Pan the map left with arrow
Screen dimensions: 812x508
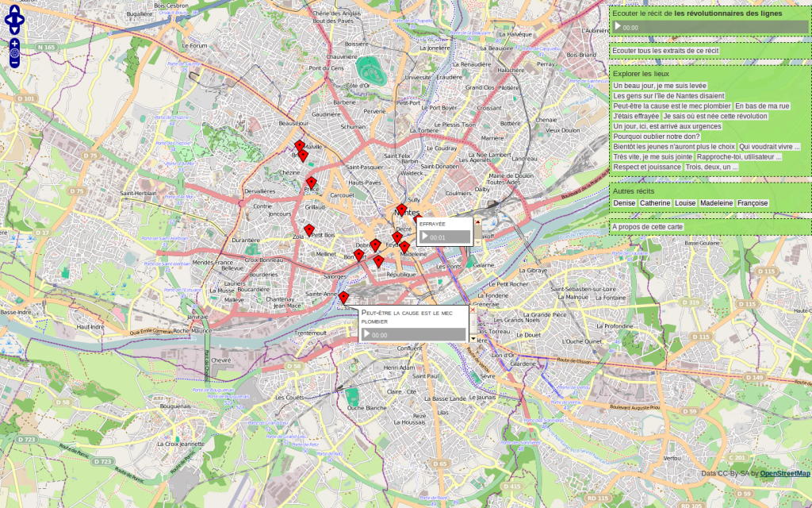pyautogui.click(x=9, y=19)
